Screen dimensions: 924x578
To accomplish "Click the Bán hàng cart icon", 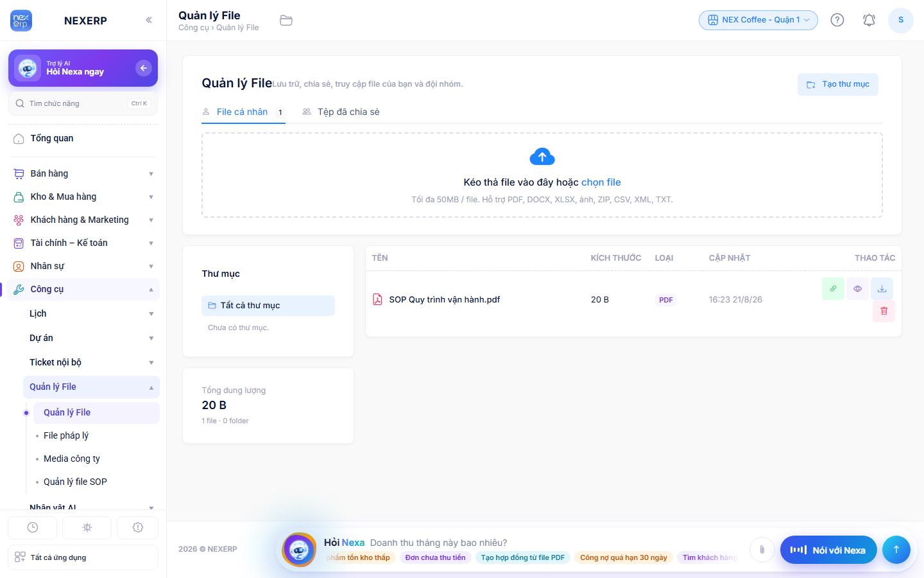I will click(x=19, y=174).
